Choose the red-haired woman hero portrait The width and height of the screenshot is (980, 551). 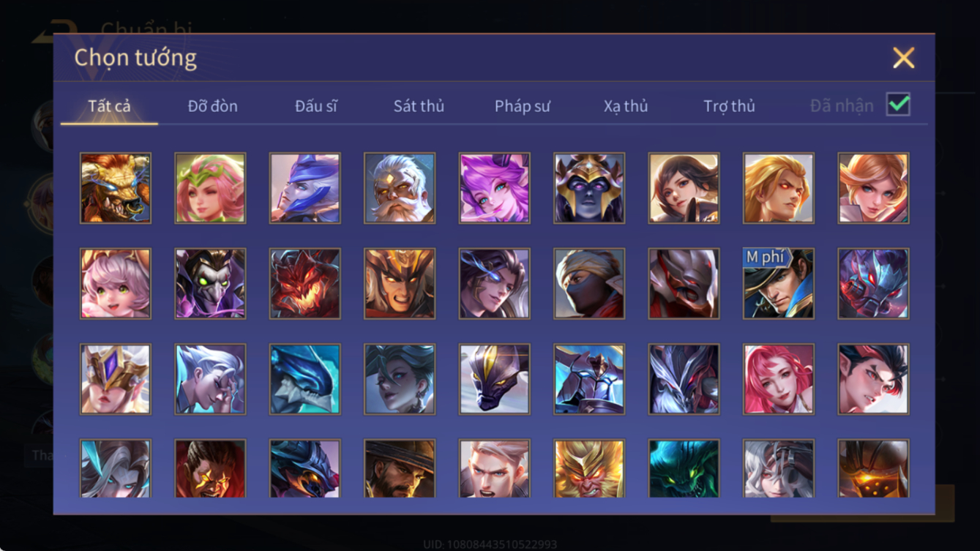click(x=779, y=379)
